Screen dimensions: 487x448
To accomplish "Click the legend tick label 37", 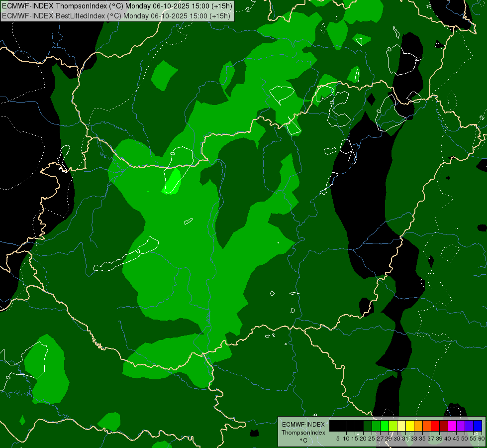I will point(431,439).
